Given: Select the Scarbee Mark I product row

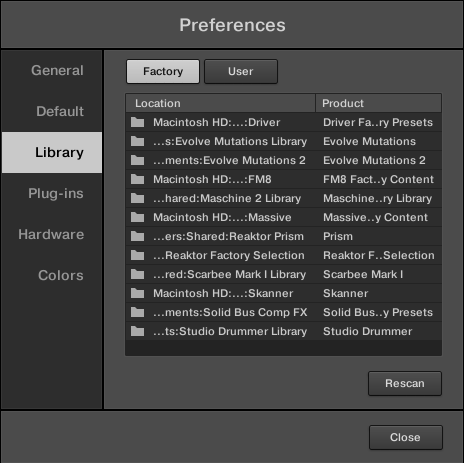Looking at the screenshot, I should (x=284, y=274).
